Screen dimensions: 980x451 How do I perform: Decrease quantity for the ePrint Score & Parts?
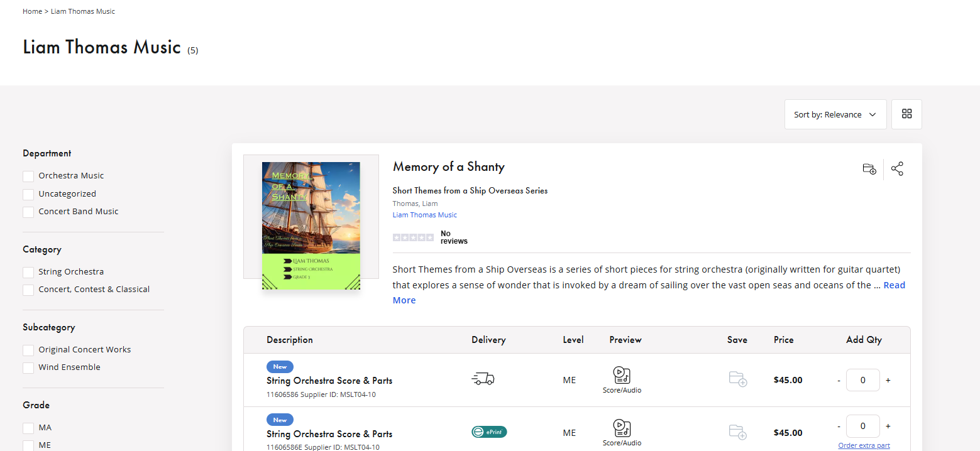tap(839, 426)
